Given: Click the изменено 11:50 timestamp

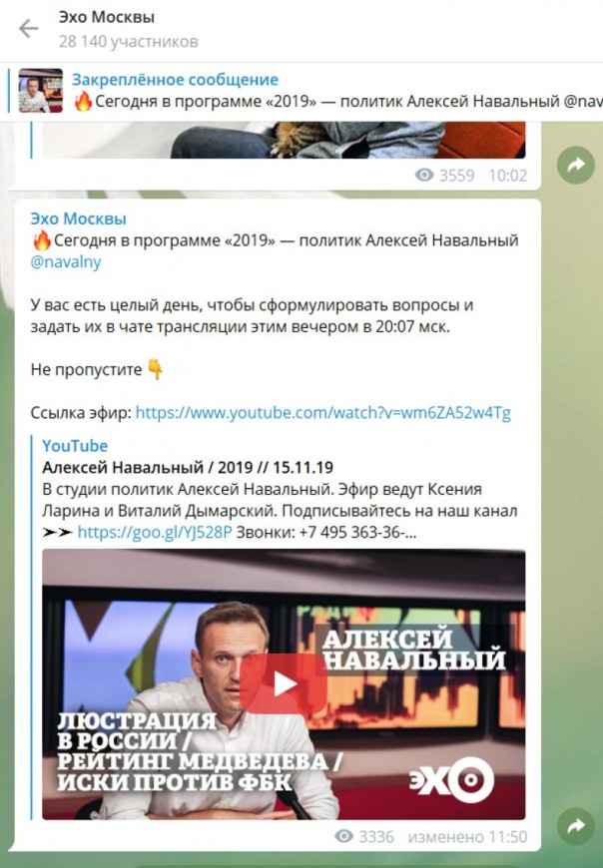Looking at the screenshot, I should (467, 836).
